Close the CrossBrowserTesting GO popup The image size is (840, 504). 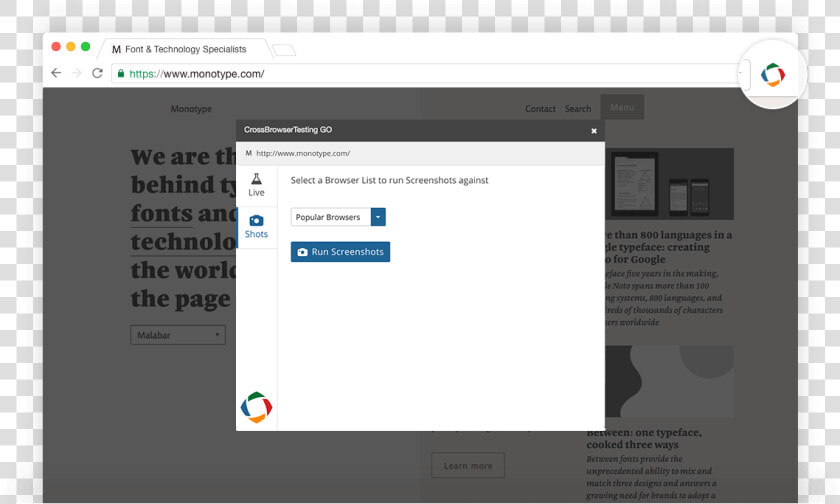tap(594, 131)
